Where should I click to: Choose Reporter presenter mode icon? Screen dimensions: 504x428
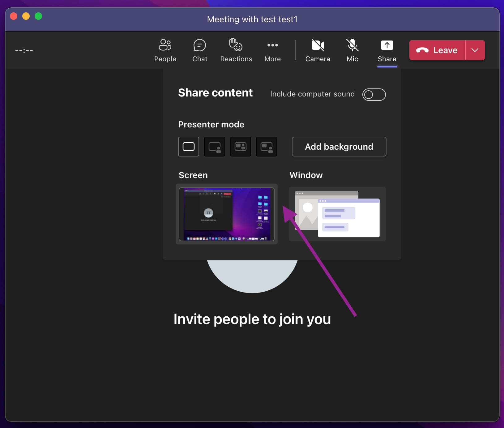coord(267,147)
